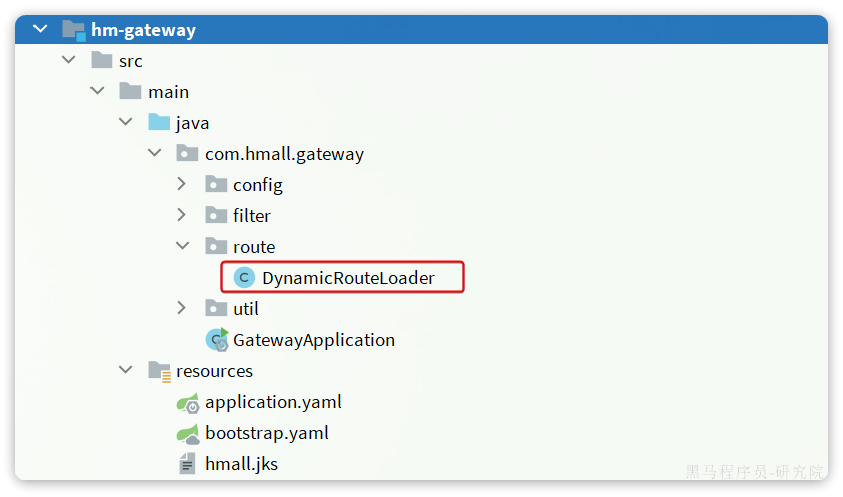
Task: Click the application.yaml Spring config icon
Action: click(187, 402)
